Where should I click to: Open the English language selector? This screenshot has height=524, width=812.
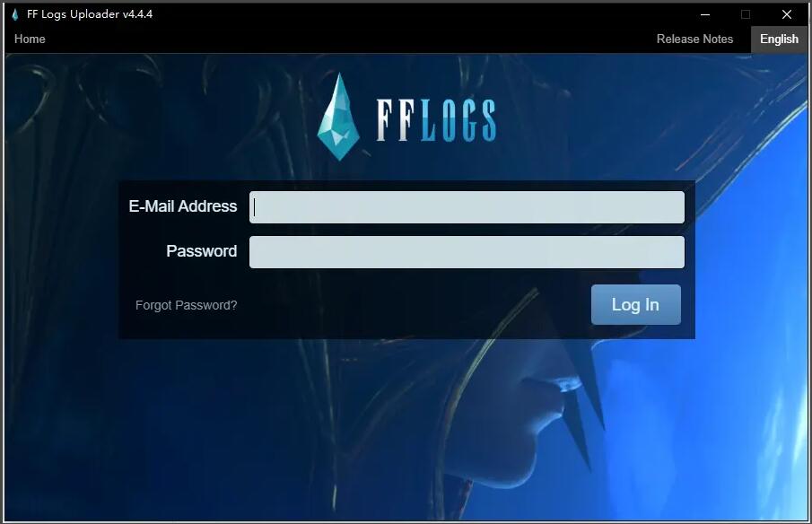click(x=779, y=39)
